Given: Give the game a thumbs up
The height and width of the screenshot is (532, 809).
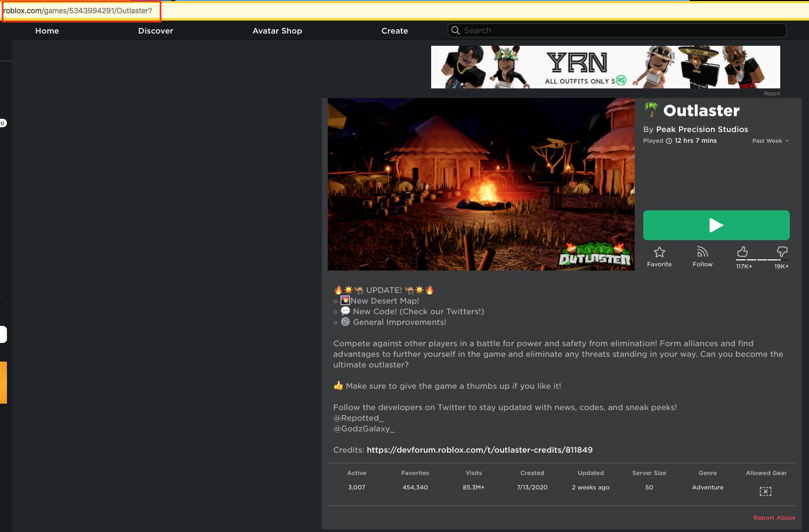Looking at the screenshot, I should [742, 251].
